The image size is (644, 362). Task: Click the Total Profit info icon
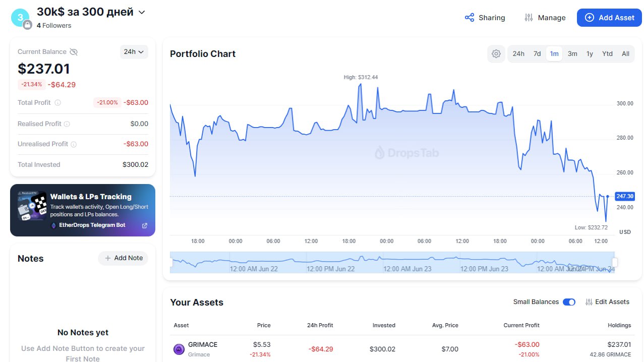point(57,103)
